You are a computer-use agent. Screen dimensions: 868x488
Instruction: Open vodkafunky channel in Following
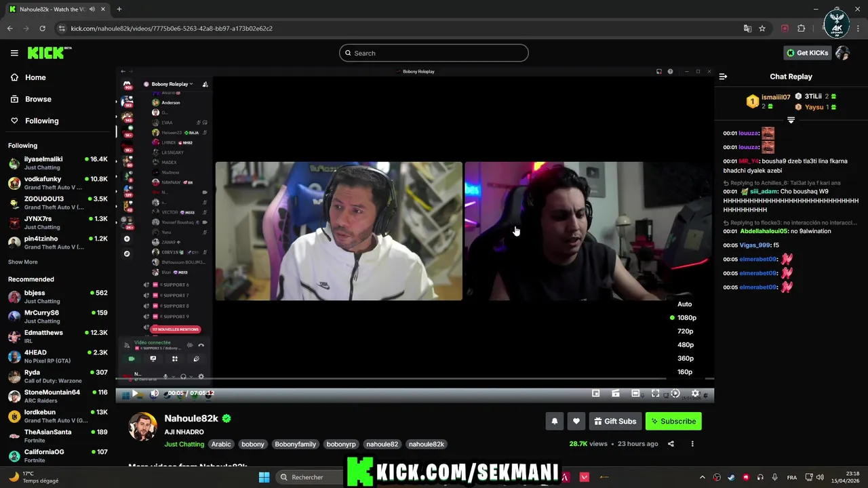point(58,183)
